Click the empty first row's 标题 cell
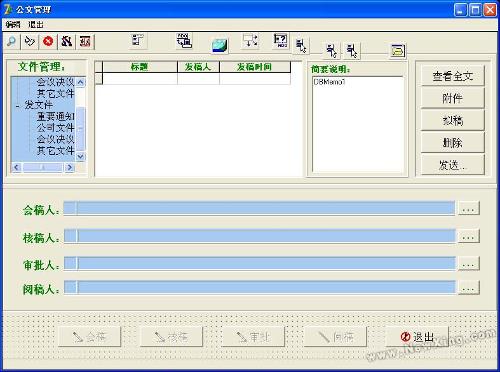This screenshot has height=372, width=500. pyautogui.click(x=140, y=78)
